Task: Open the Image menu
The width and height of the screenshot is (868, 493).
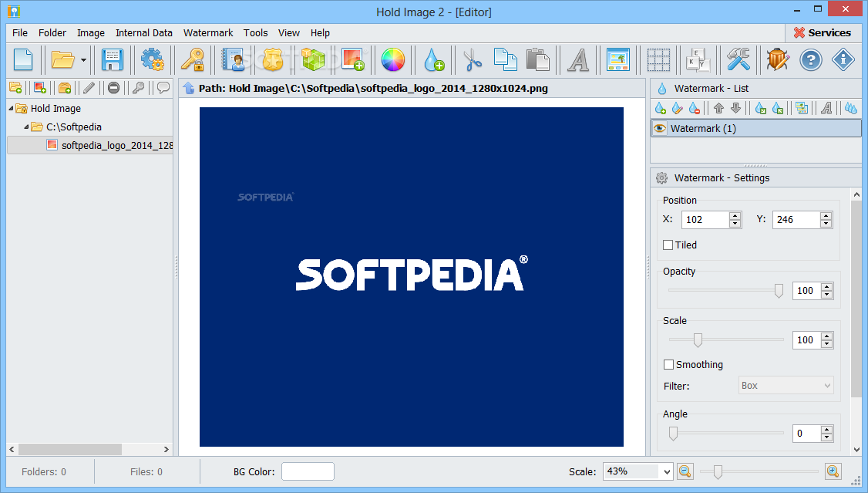Action: 91,32
